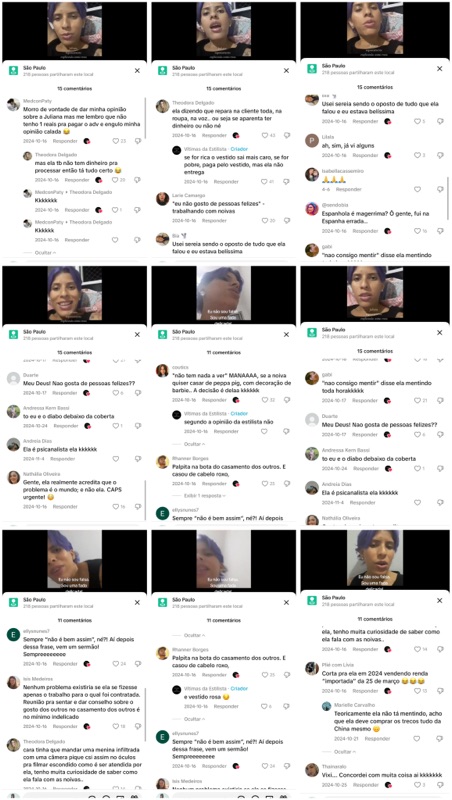452x800 pixels.
Task: Like the creator's "e vestido rosa" reply
Action: 265,706
